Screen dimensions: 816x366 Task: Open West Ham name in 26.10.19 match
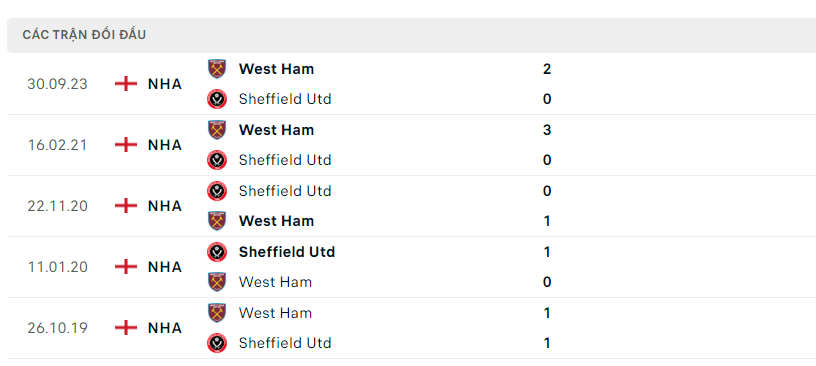click(x=275, y=313)
